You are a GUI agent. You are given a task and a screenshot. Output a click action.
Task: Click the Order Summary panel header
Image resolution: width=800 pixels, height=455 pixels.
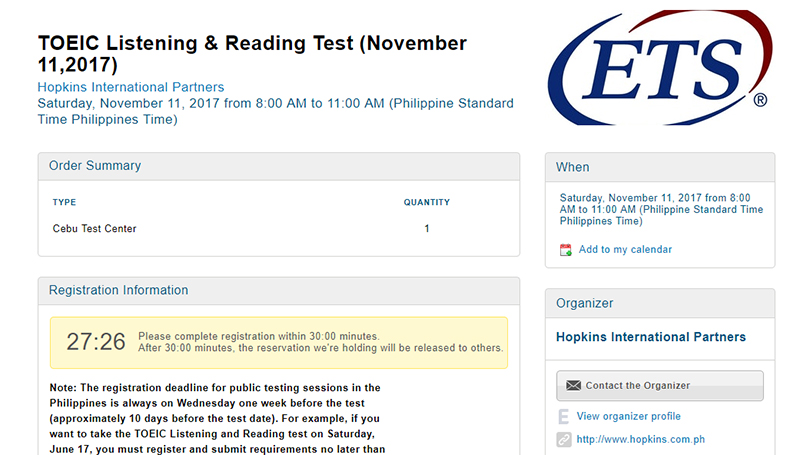tap(279, 166)
